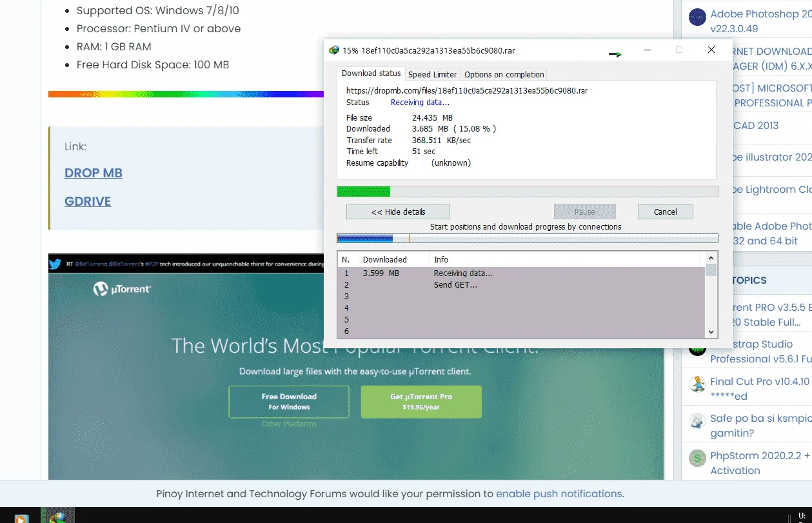812x523 pixels.
Task: Click the Other Platforms link
Action: [x=289, y=424]
